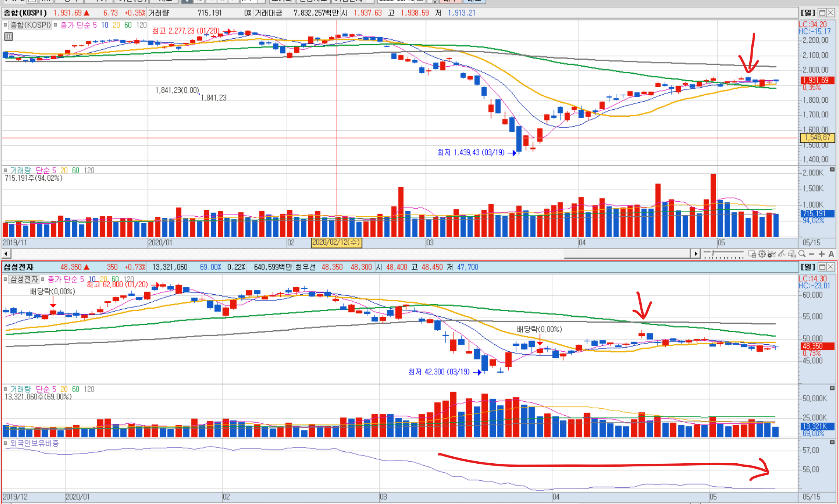Click the minus zoom-out icon
This screenshot has width=839, height=504.
coord(811,254)
